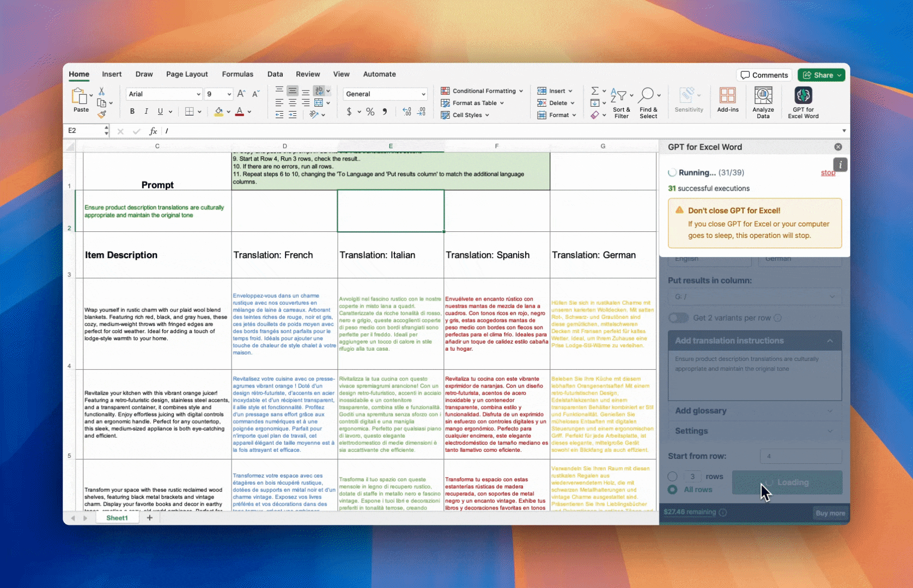The height and width of the screenshot is (588, 913).
Task: Toggle Wrap Text button
Action: click(x=319, y=90)
